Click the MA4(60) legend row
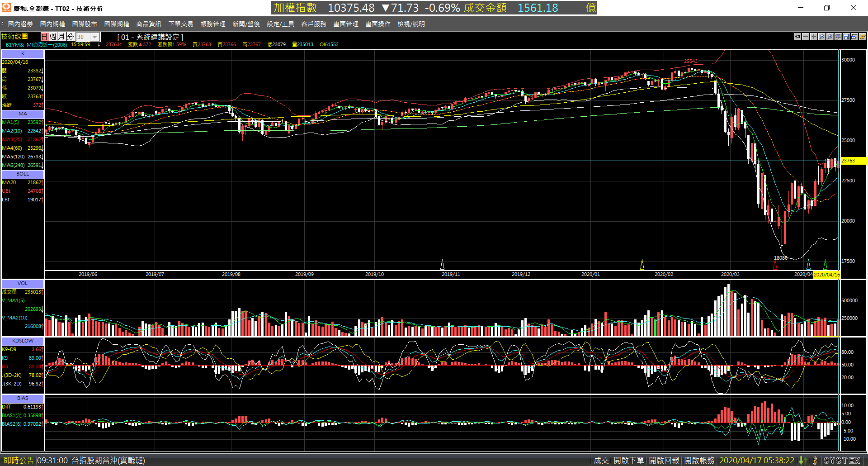This screenshot has width=868, height=466. pyautogui.click(x=23, y=148)
